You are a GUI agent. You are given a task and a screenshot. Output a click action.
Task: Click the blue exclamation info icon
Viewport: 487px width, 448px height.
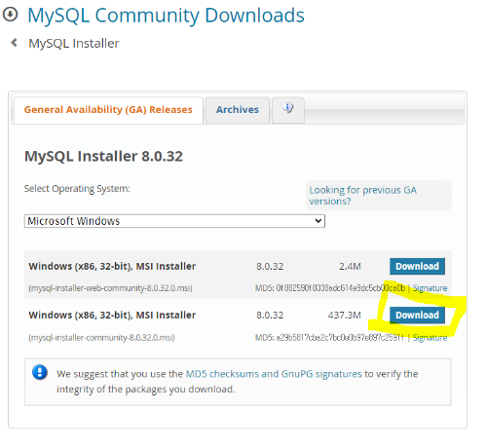[40, 373]
